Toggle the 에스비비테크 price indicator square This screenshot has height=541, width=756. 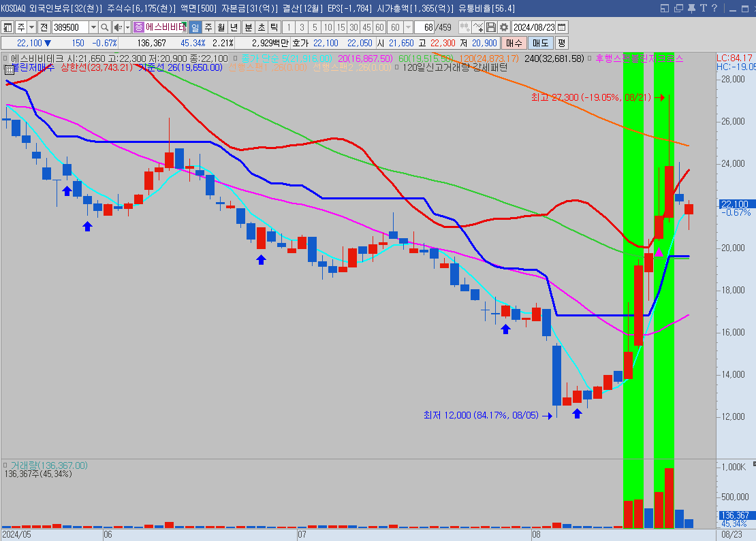point(5,59)
